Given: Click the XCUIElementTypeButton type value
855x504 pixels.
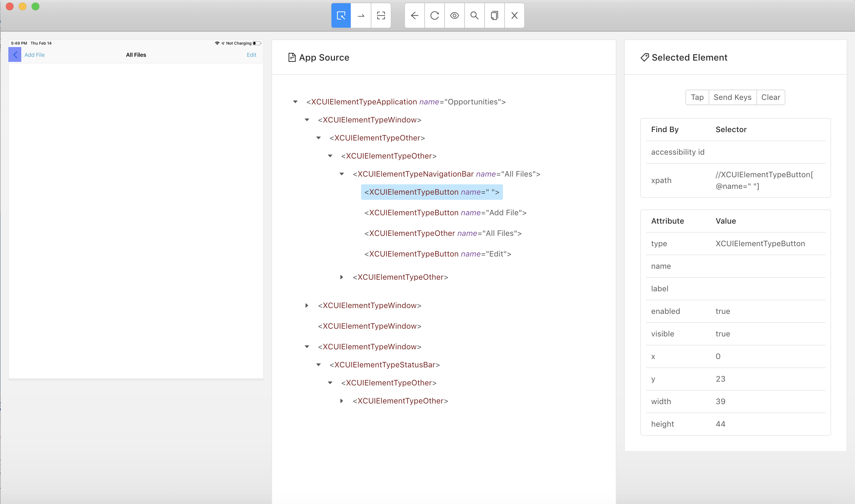Looking at the screenshot, I should (760, 244).
